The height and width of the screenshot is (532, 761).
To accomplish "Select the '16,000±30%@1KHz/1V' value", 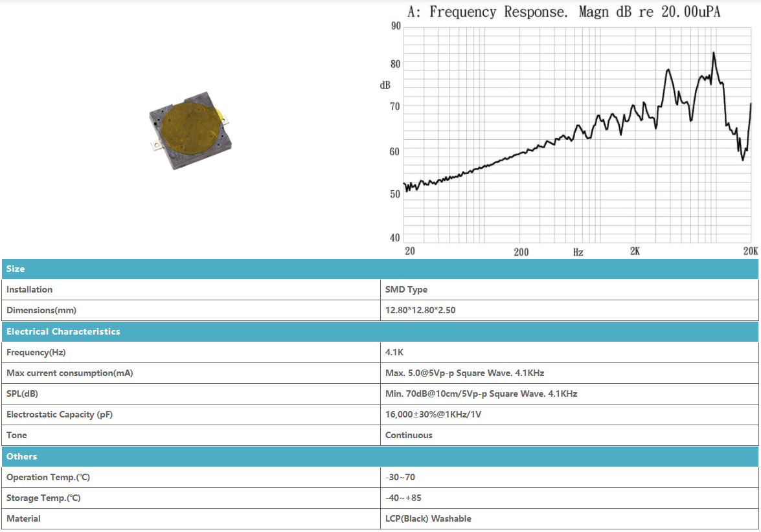I will coord(433,415).
